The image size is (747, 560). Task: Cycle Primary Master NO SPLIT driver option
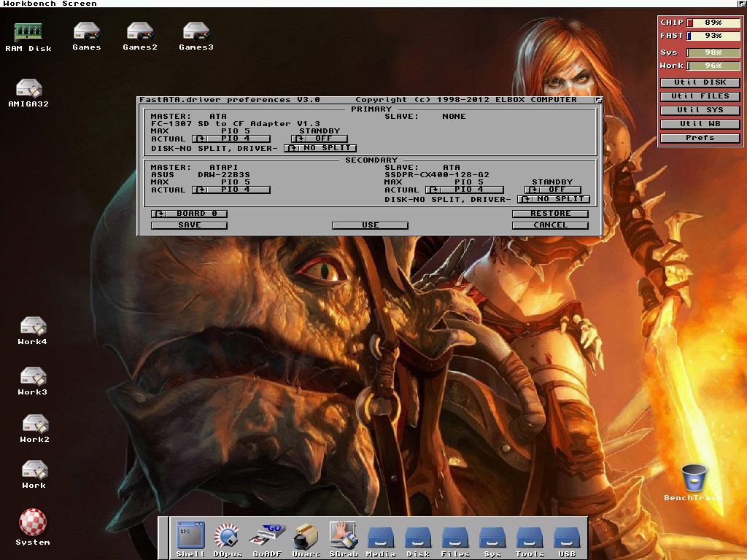[320, 148]
